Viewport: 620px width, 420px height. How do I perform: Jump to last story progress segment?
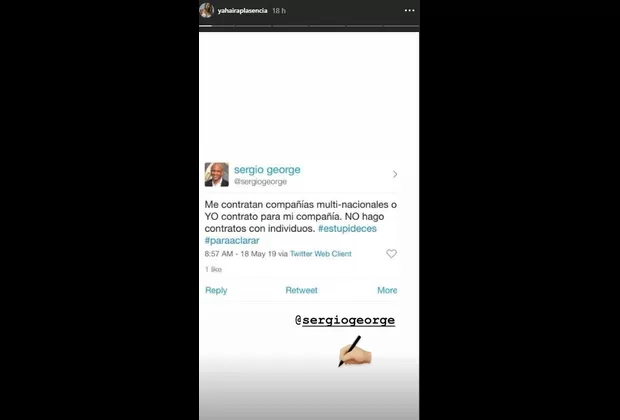pos(401,26)
